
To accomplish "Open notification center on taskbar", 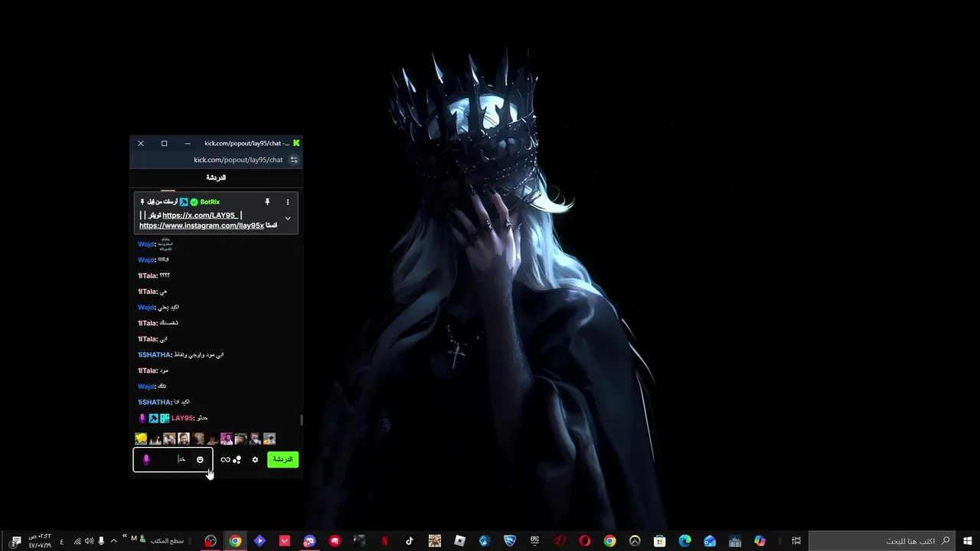I will point(16,541).
